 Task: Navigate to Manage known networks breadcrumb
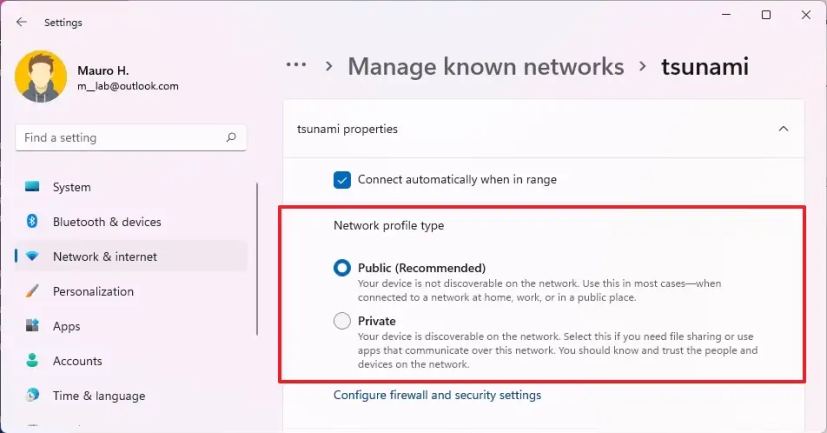485,67
